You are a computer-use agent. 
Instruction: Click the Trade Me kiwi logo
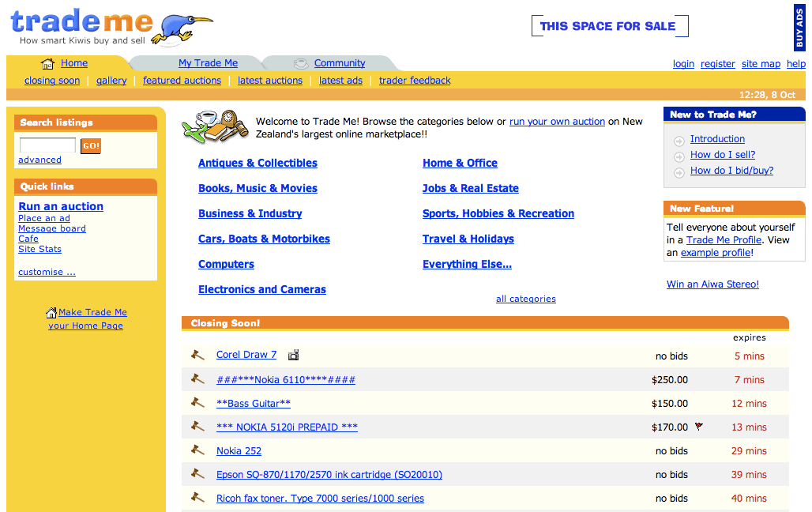111,27
